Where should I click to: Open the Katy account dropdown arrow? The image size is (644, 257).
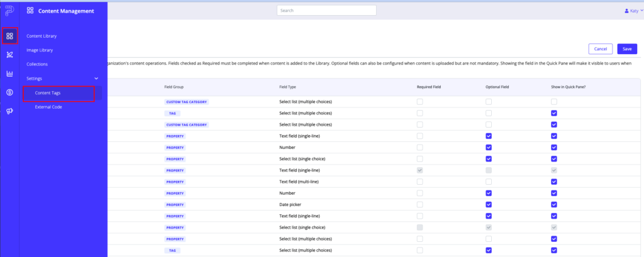(641, 11)
